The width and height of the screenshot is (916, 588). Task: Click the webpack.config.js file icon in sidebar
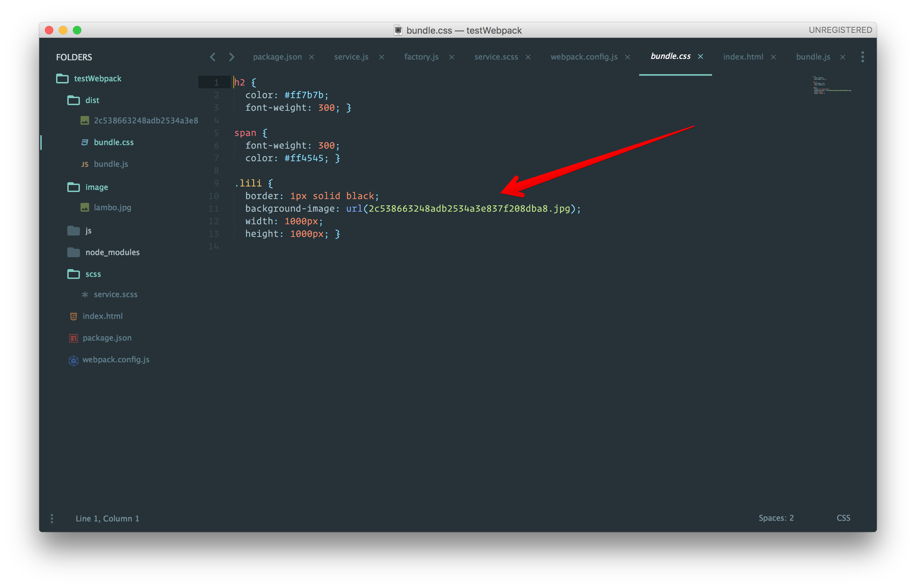[73, 361]
